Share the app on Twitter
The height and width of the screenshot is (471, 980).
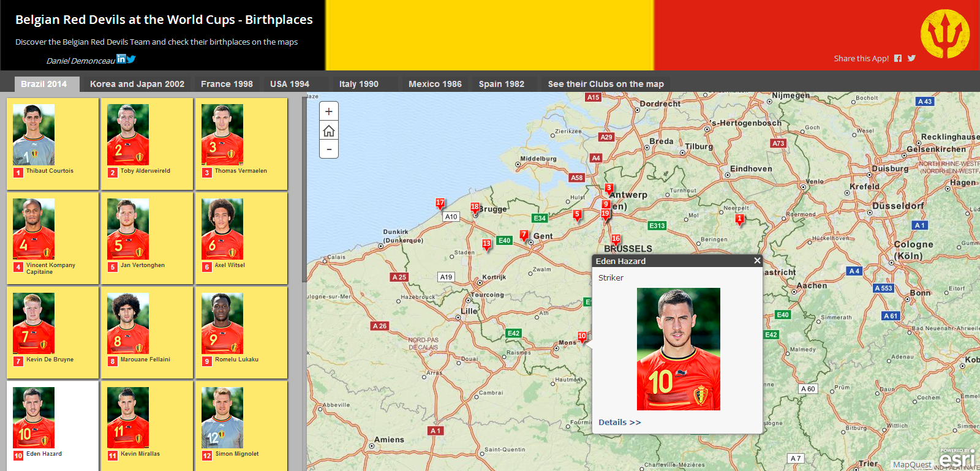pos(911,58)
